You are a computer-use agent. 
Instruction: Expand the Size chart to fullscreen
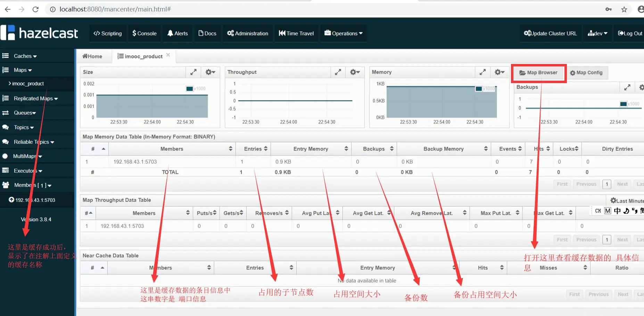coord(193,72)
